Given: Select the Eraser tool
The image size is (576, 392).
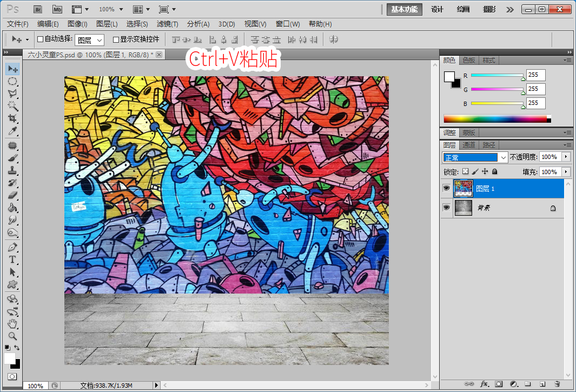Looking at the screenshot, I should 12,195.
